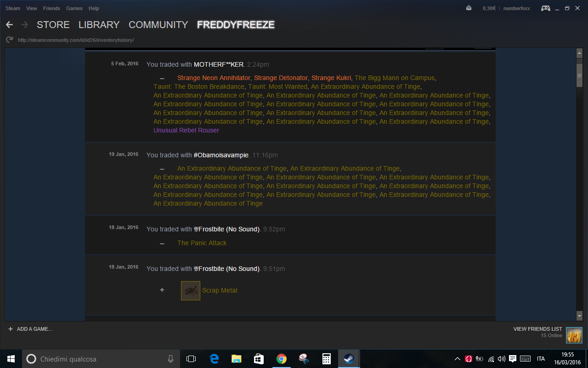
Task: Switch to the LIBRARY section
Action: click(99, 25)
